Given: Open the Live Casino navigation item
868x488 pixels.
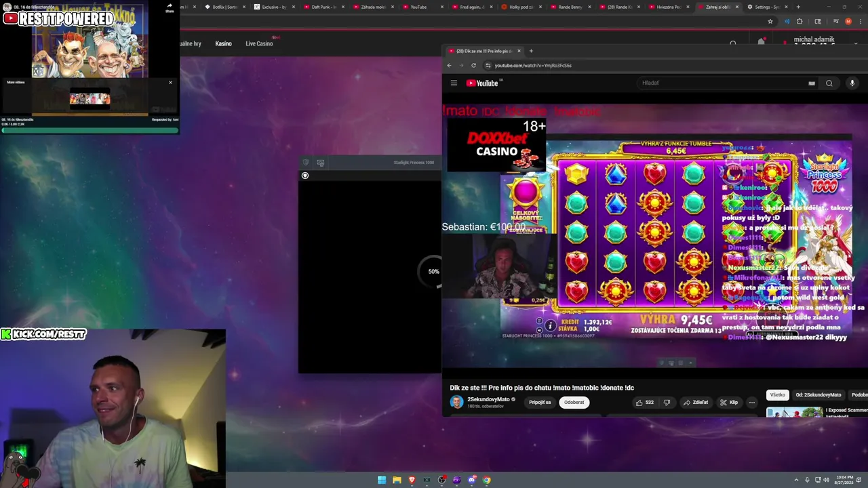Looking at the screenshot, I should [x=259, y=43].
